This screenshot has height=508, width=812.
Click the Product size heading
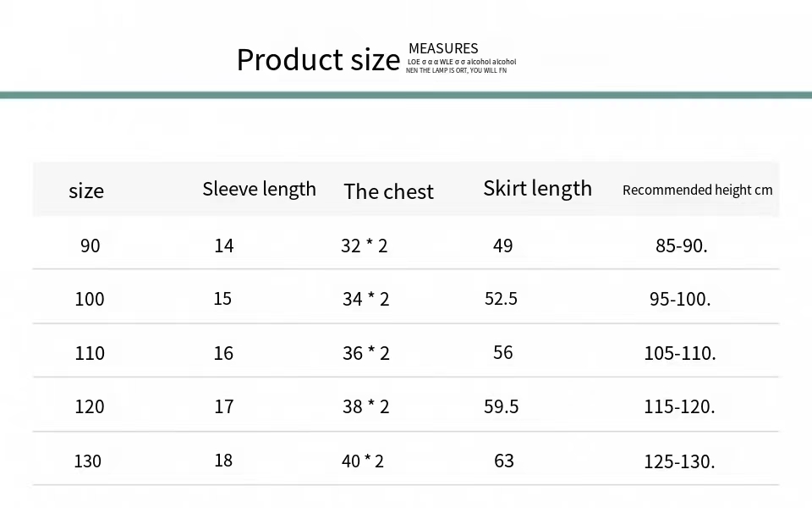(318, 60)
